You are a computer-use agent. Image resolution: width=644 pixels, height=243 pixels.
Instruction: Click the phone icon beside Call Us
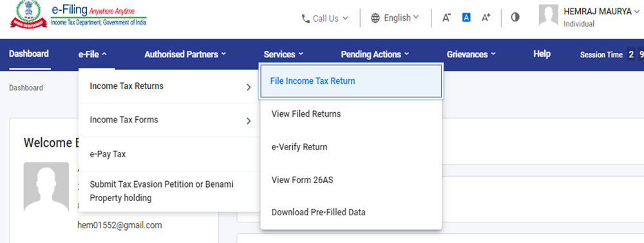pyautogui.click(x=305, y=19)
